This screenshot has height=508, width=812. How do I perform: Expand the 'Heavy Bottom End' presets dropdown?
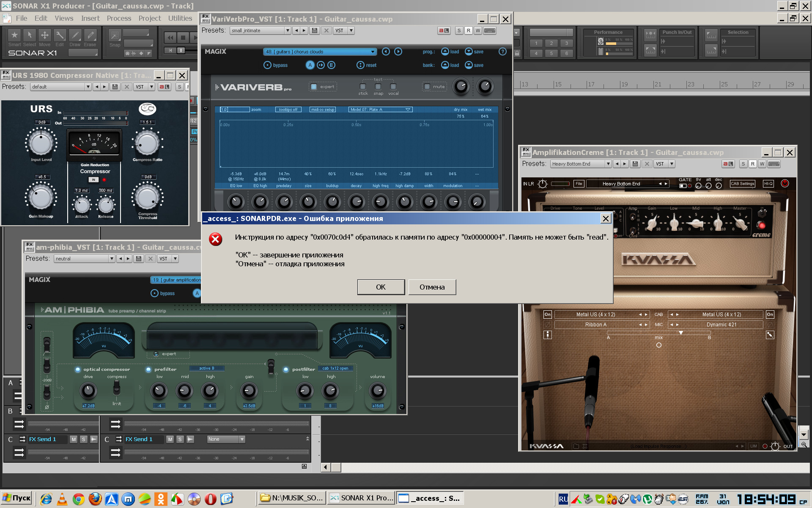click(x=608, y=164)
